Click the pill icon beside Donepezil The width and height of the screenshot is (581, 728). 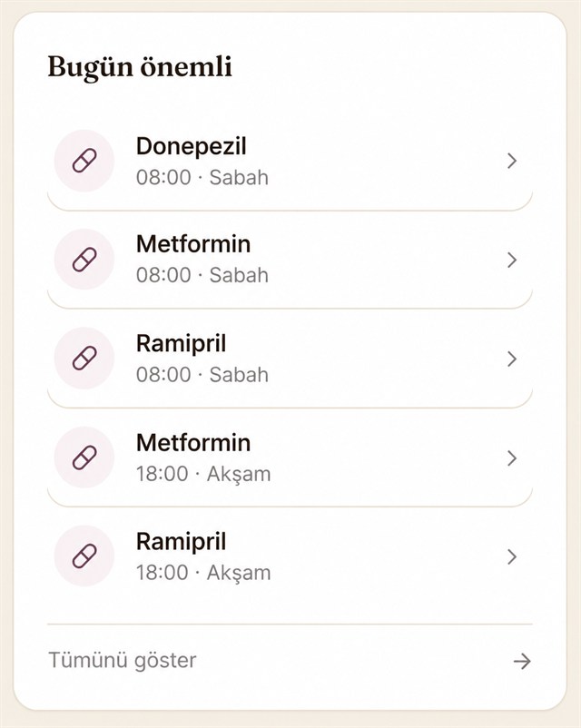tap(84, 161)
